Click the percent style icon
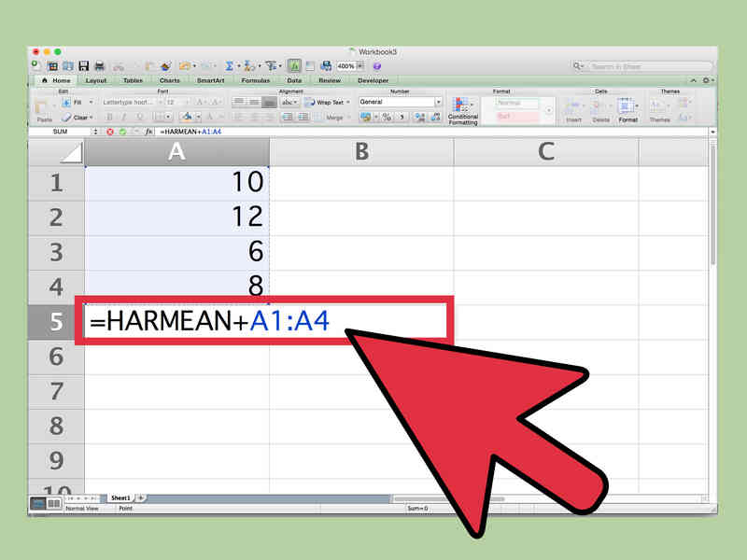 tap(387, 117)
